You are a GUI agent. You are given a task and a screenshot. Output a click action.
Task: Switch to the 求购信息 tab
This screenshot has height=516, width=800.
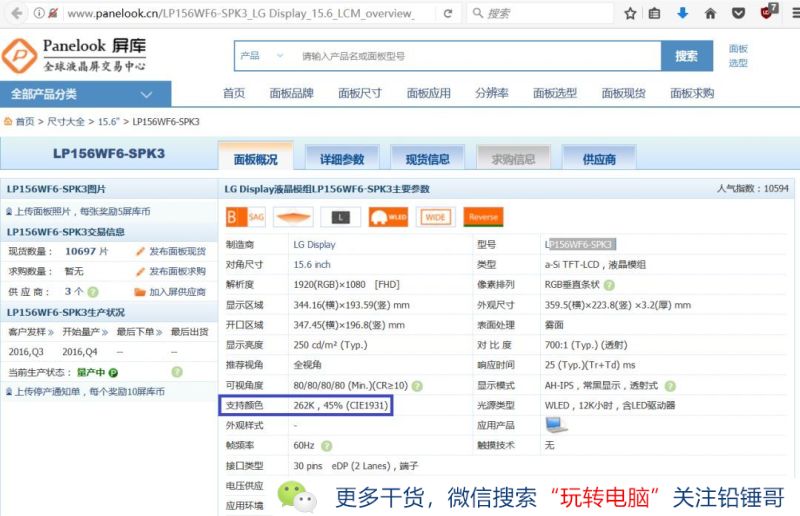click(x=513, y=158)
